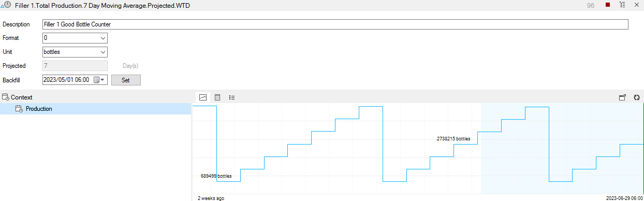Select the Production context item
Viewport: 644px width, 201px height.
(96, 109)
